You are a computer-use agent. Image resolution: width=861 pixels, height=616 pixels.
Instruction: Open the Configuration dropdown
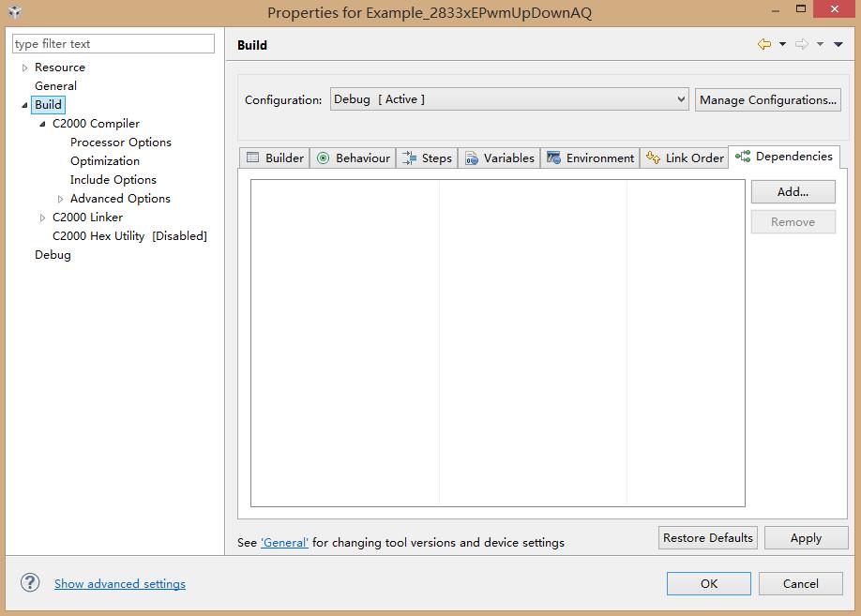pyautogui.click(x=509, y=99)
